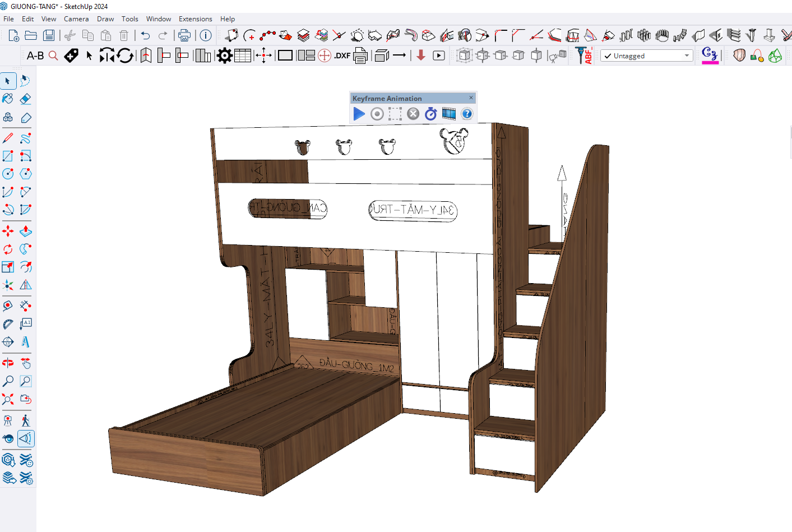Open the Window menu
Screen dimensions: 792x532
click(x=159, y=19)
